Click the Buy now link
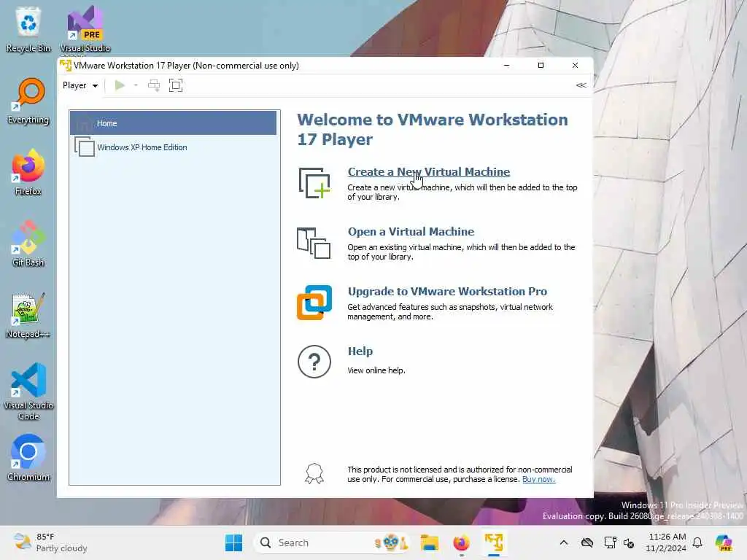This screenshot has height=560, width=747. (539, 479)
